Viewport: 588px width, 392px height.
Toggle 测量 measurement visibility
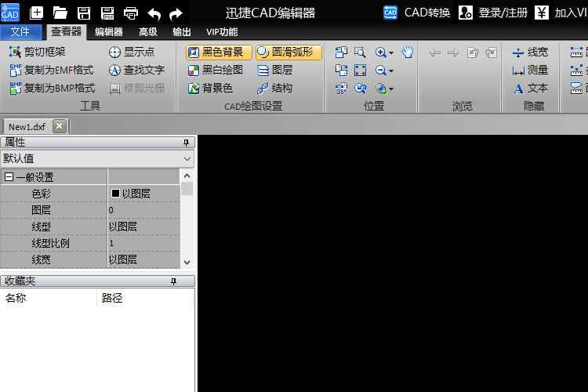[530, 70]
